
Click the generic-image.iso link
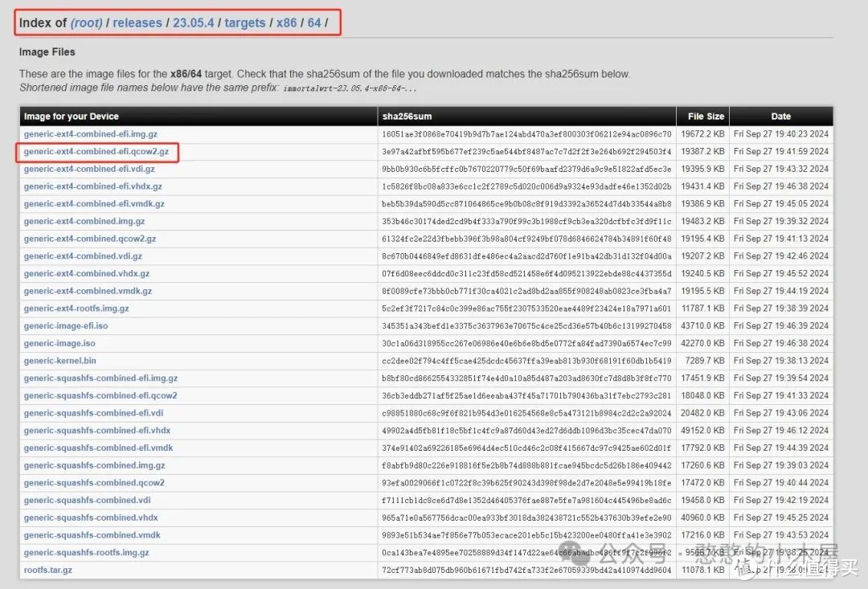(59, 344)
